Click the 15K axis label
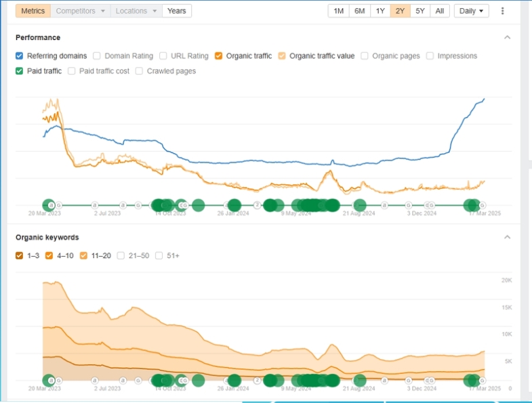This screenshot has width=532, height=403. (506, 307)
